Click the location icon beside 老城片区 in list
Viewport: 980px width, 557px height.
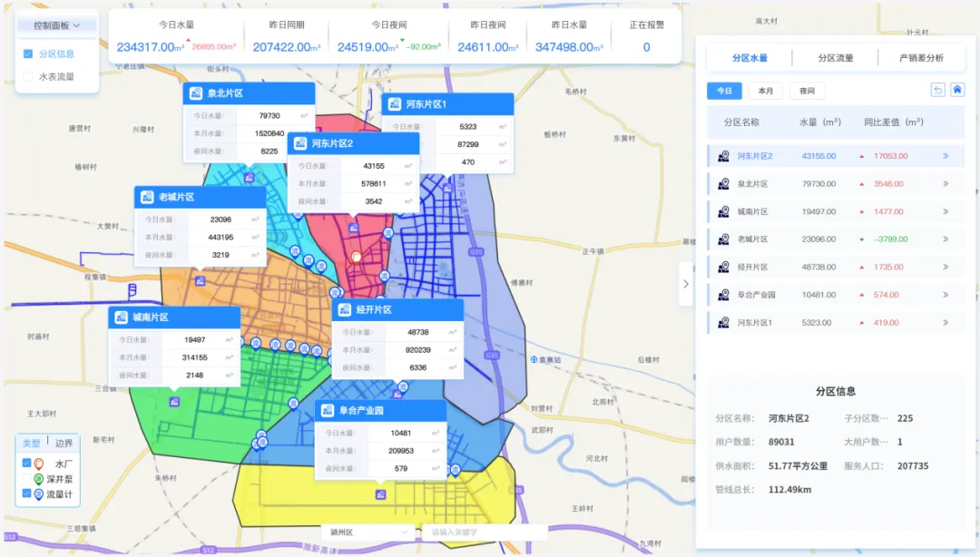click(723, 239)
